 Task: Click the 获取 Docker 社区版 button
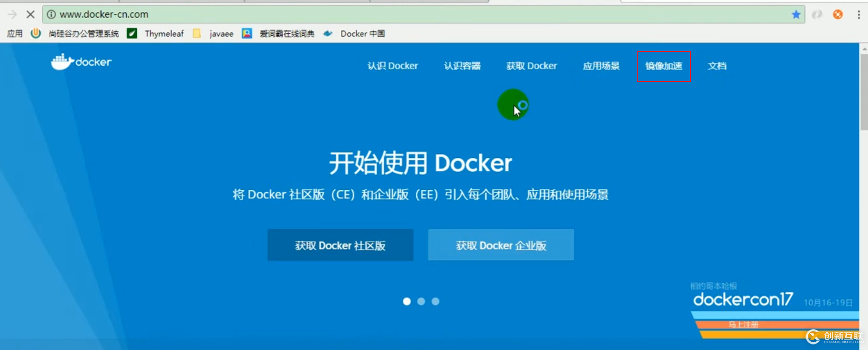(340, 245)
